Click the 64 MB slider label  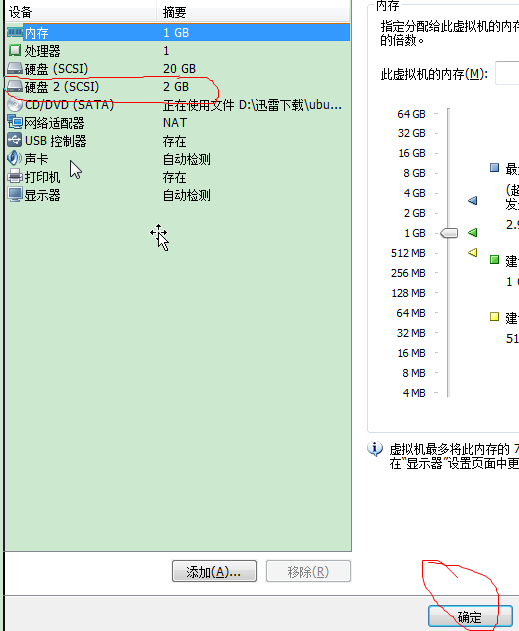411,313
